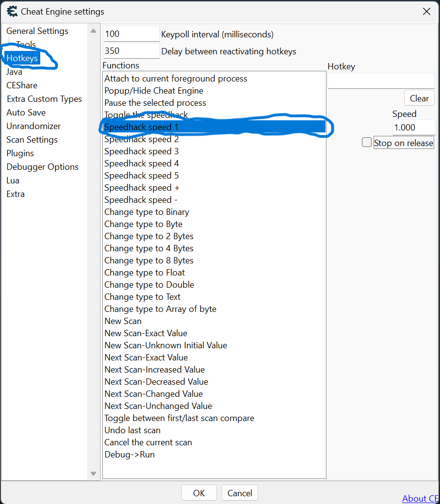
Task: Open General Settings category
Action: [x=37, y=31]
